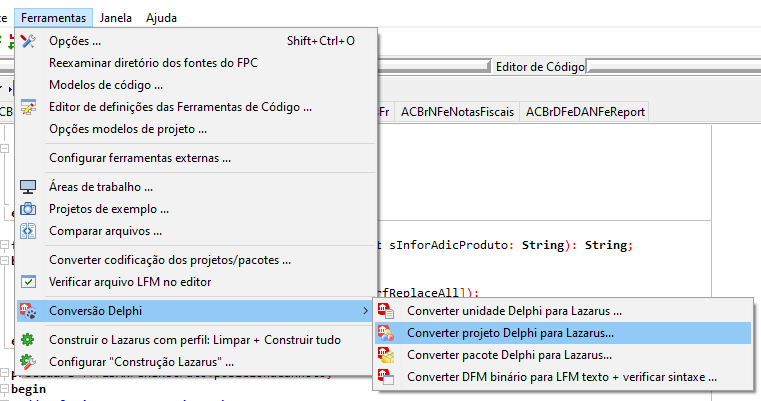The width and height of the screenshot is (761, 401).
Task: Switch to the ACBrDFeDANFeReport tab
Action: coord(585,112)
